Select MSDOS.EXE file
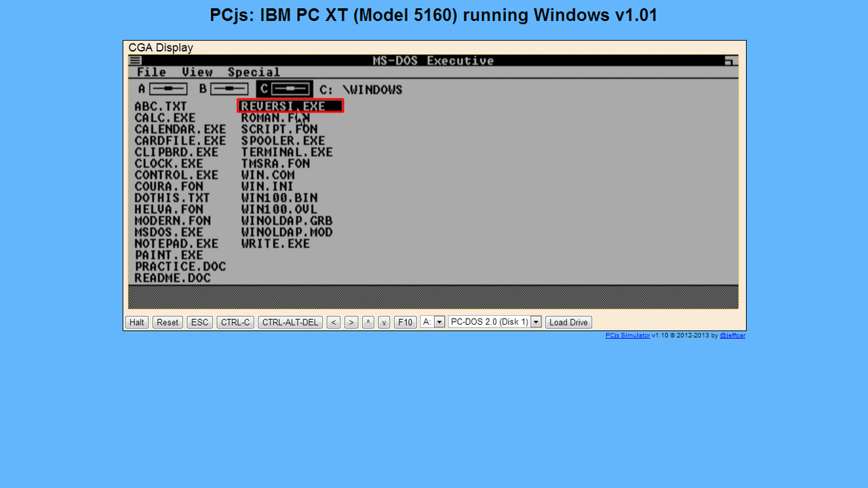 tap(169, 233)
